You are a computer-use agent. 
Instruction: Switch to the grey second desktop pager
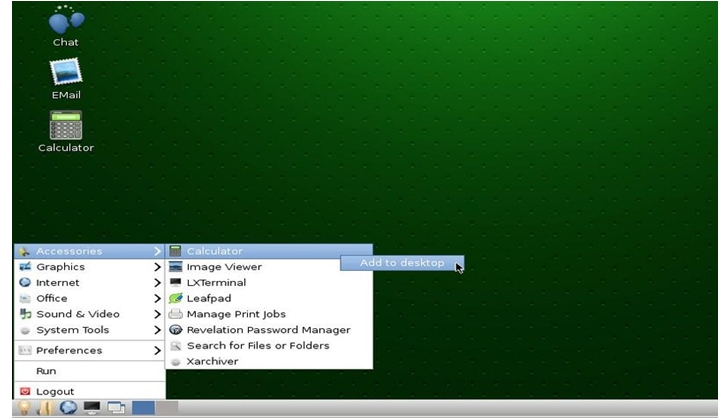(x=167, y=407)
